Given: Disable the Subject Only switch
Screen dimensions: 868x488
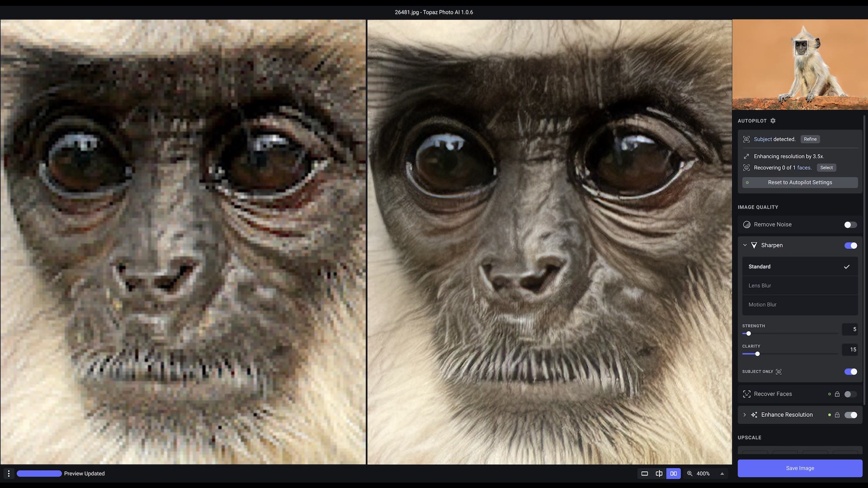Looking at the screenshot, I should [x=850, y=372].
